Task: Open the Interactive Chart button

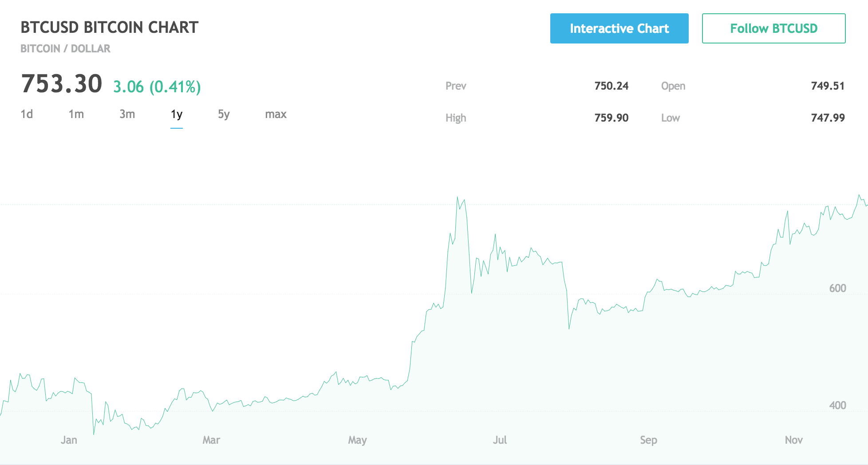Action: (619, 28)
